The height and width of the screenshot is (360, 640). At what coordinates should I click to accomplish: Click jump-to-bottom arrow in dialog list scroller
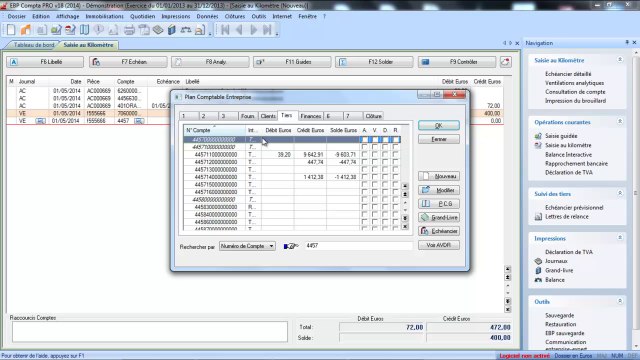pos(405,227)
